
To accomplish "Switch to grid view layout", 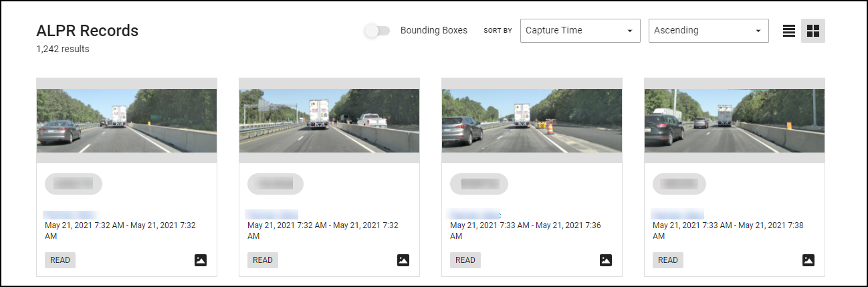I will [813, 31].
